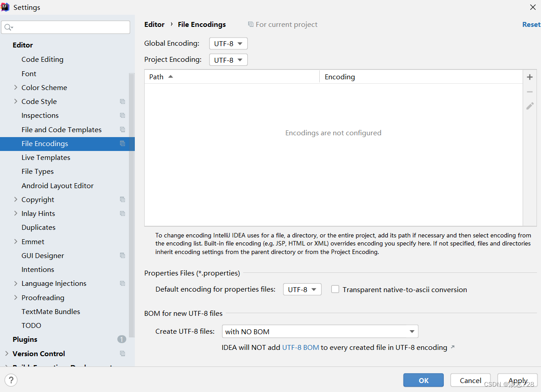This screenshot has height=392, width=541.
Task: Click the search magnifier icon in search box
Action: click(x=8, y=27)
